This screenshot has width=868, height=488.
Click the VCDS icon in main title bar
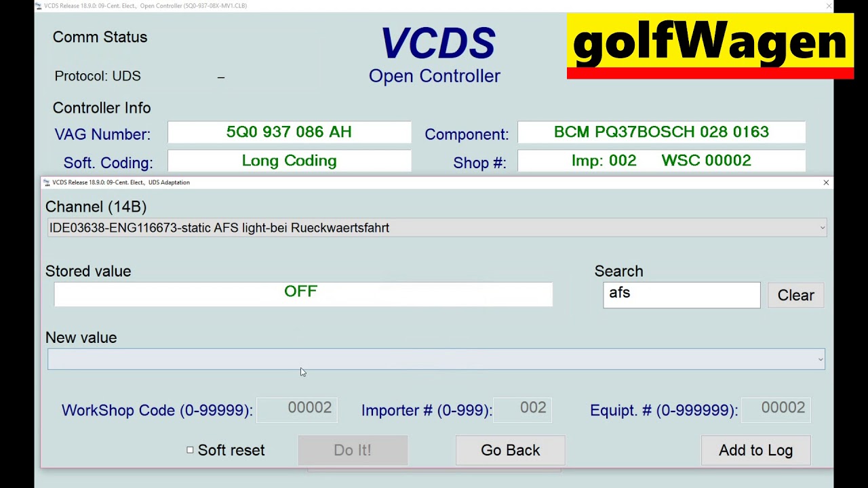click(39, 6)
